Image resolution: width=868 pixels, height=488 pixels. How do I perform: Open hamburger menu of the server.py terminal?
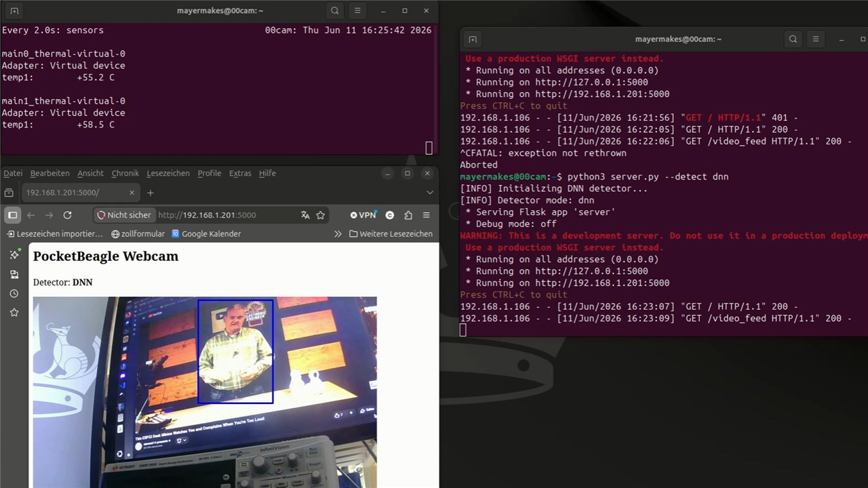816,39
